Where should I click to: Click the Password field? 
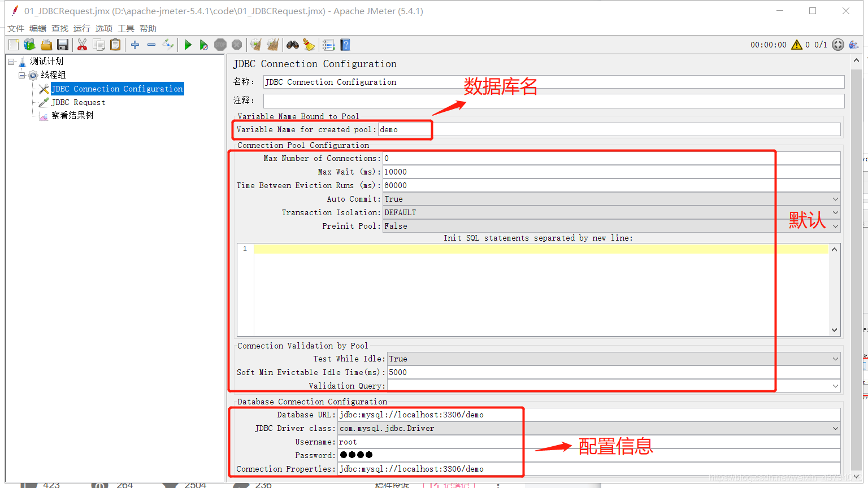(589, 455)
